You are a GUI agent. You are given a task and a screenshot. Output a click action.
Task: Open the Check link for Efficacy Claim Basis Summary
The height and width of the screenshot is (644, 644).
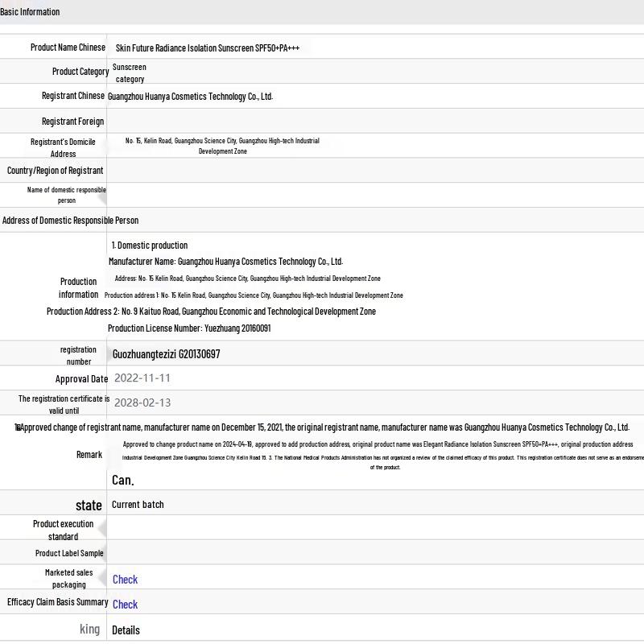[125, 605]
